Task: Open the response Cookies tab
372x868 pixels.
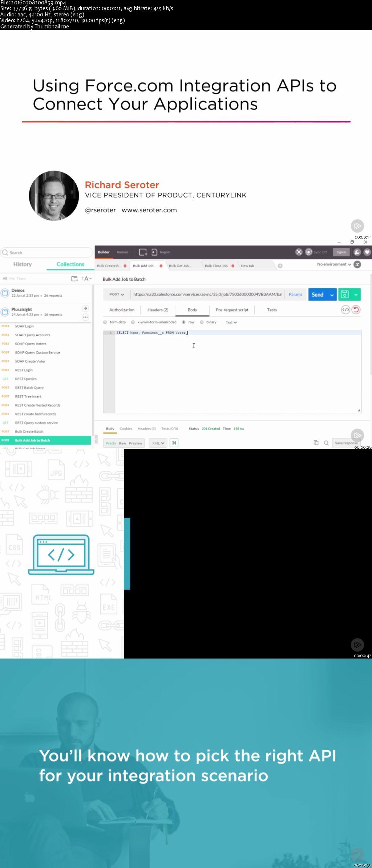Action: [126, 429]
